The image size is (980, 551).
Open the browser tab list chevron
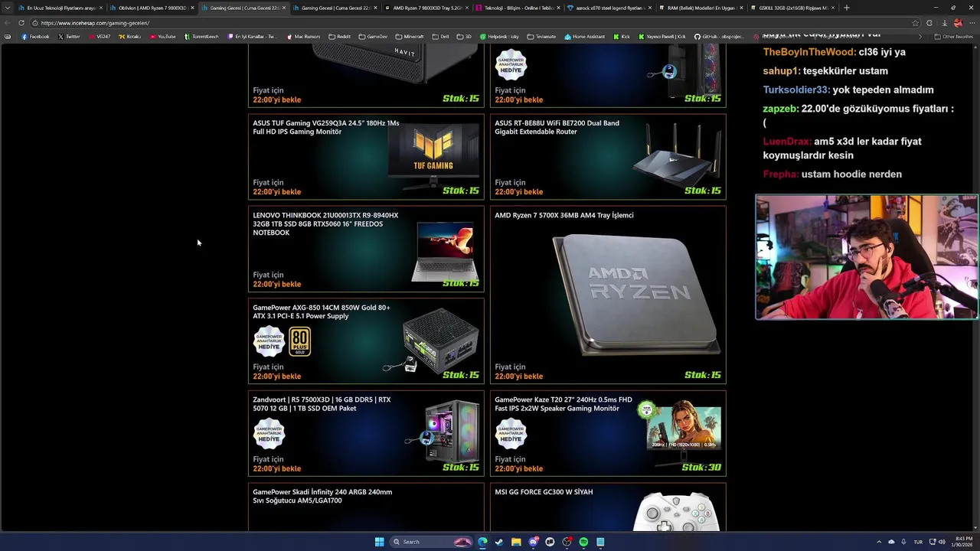(x=8, y=8)
